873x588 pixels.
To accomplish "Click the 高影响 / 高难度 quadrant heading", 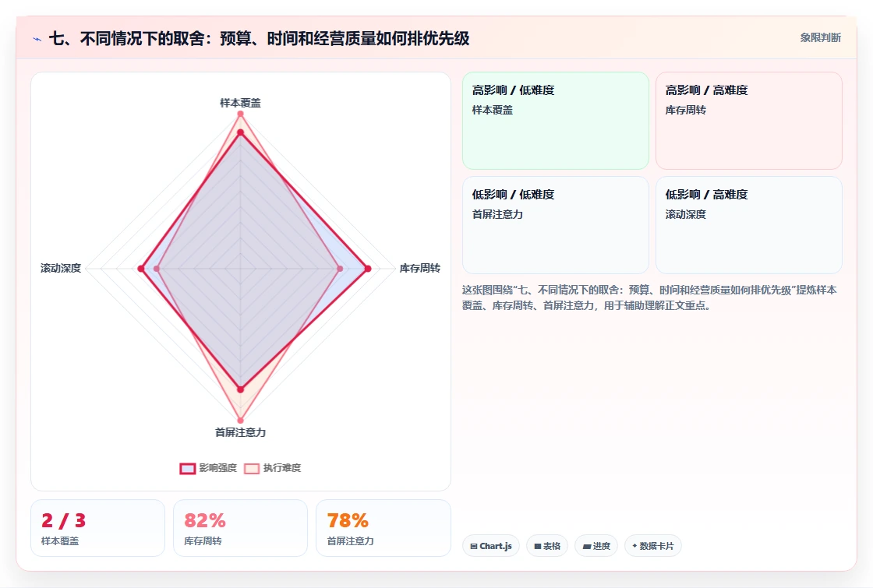I will click(706, 90).
